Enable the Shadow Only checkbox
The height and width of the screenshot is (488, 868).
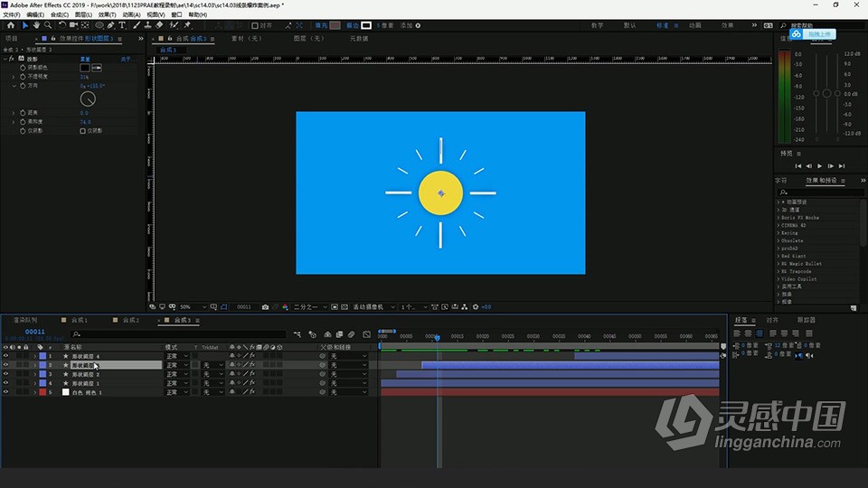point(82,131)
